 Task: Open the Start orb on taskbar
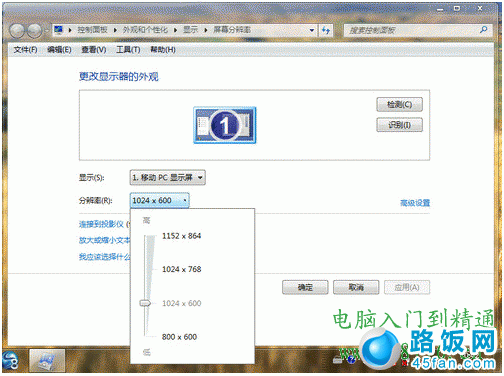pos(10,361)
